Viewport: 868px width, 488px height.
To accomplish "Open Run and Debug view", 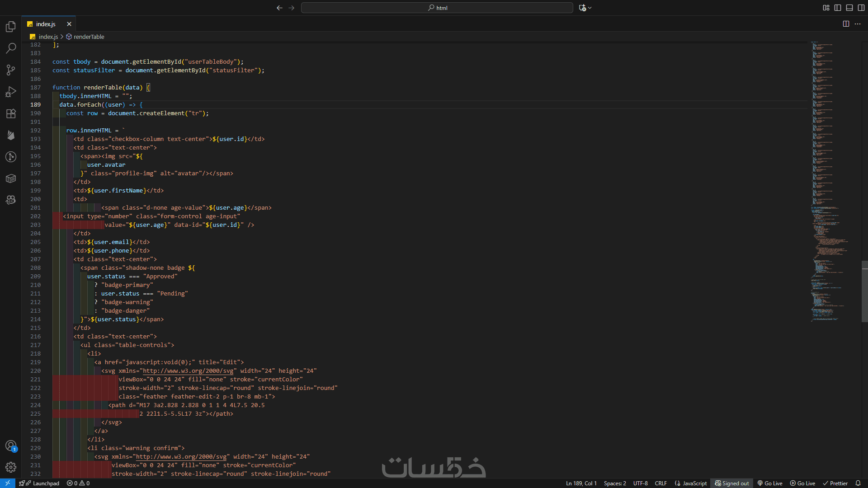I will [11, 92].
